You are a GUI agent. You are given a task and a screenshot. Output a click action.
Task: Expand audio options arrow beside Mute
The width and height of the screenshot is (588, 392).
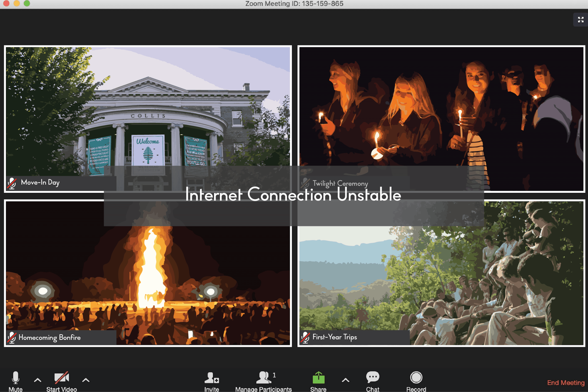coord(37,380)
